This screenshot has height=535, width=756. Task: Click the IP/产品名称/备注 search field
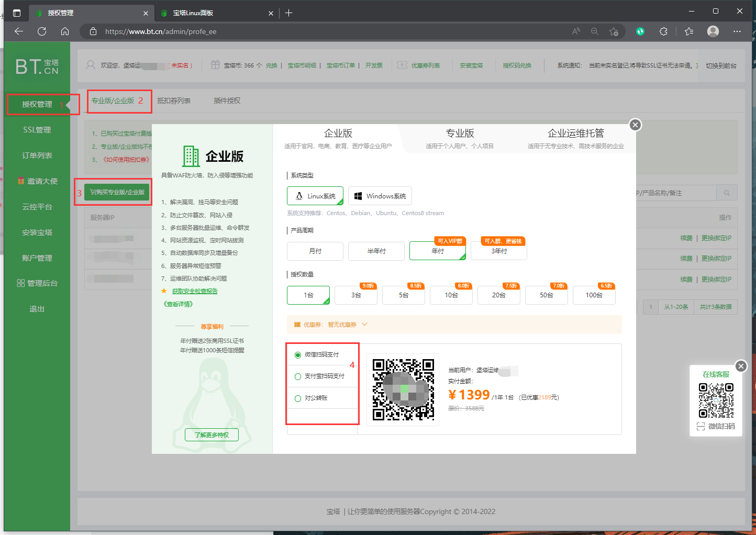(x=675, y=193)
